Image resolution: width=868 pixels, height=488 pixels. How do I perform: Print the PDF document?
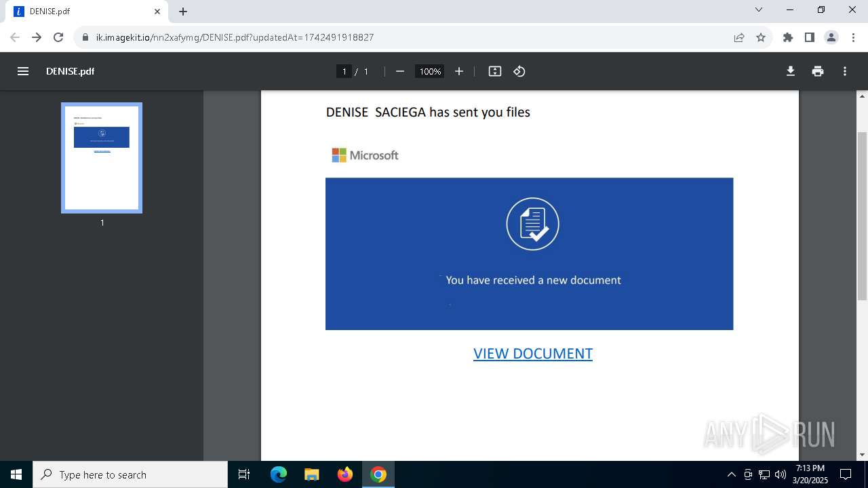tap(818, 71)
